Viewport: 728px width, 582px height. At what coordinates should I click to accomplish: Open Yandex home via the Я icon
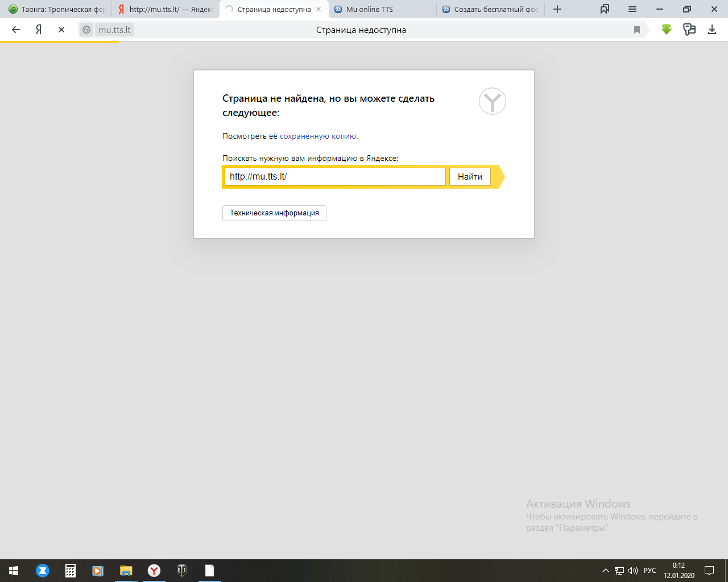pyautogui.click(x=39, y=30)
